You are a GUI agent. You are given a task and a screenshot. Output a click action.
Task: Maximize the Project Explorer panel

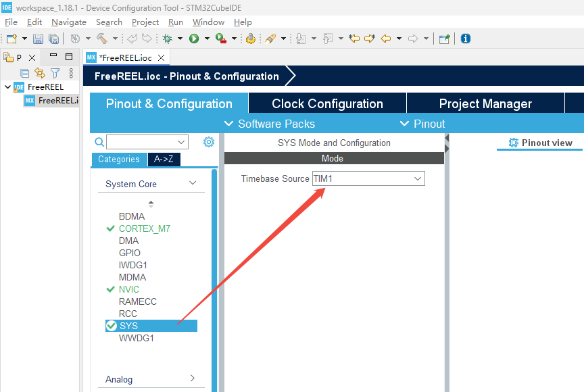(x=69, y=57)
